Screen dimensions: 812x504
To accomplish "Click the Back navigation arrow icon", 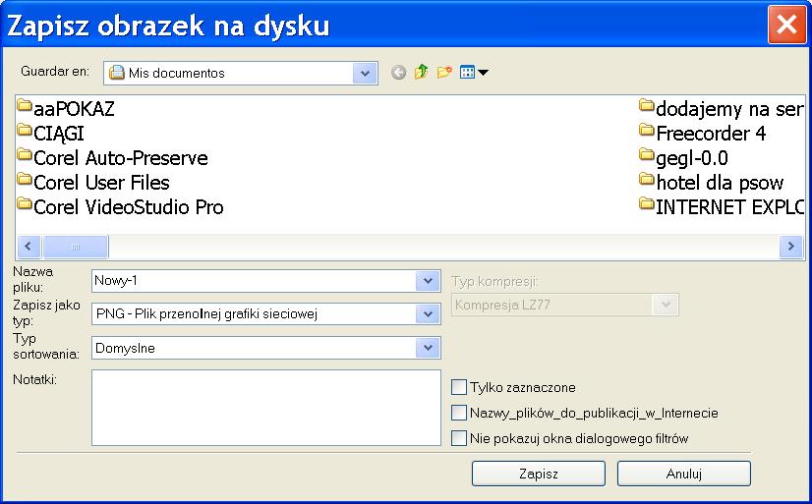I will [398, 73].
